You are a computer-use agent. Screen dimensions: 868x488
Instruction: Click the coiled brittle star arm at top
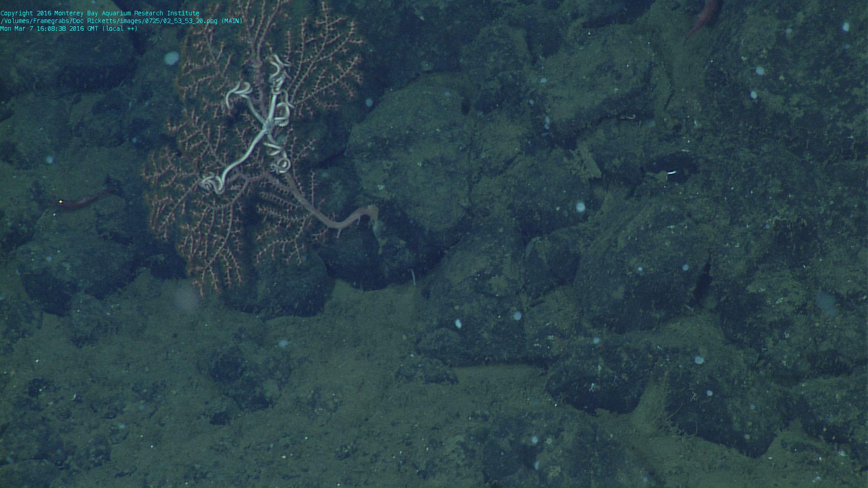[x=278, y=66]
